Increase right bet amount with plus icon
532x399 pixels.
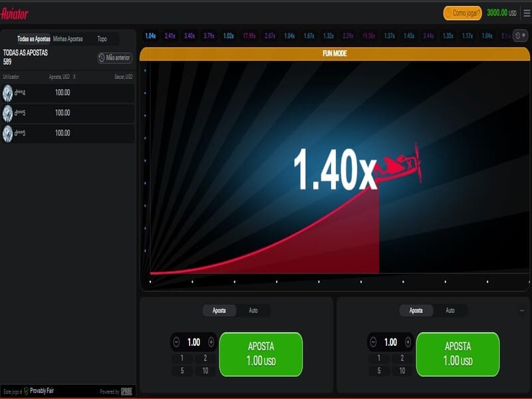click(408, 342)
